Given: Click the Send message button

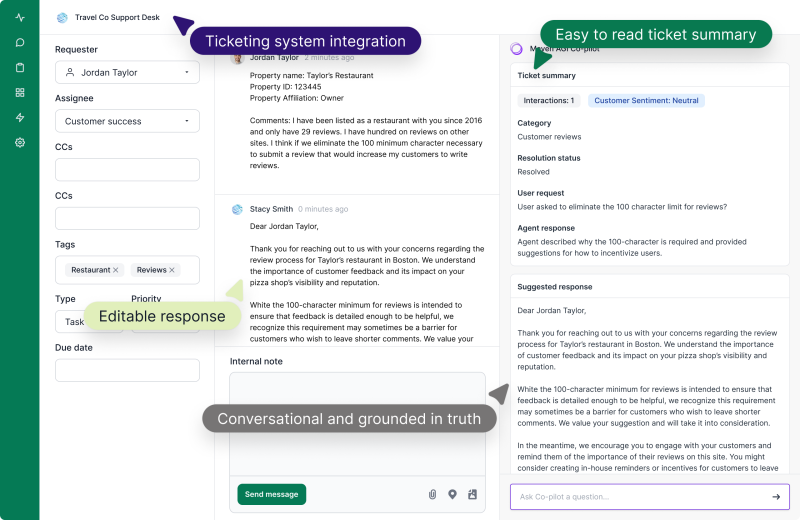Looking at the screenshot, I should [271, 494].
